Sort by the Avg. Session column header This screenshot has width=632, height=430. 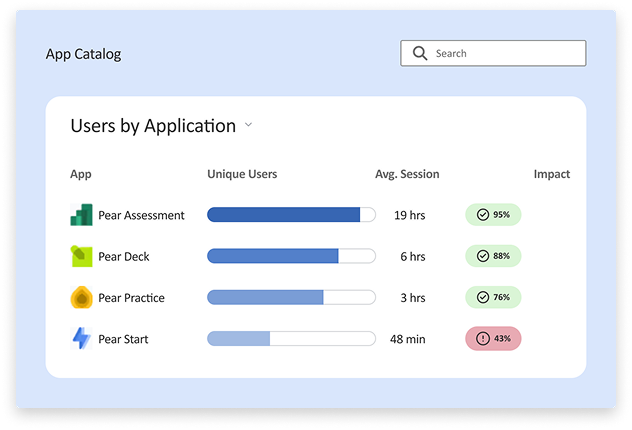coord(407,174)
